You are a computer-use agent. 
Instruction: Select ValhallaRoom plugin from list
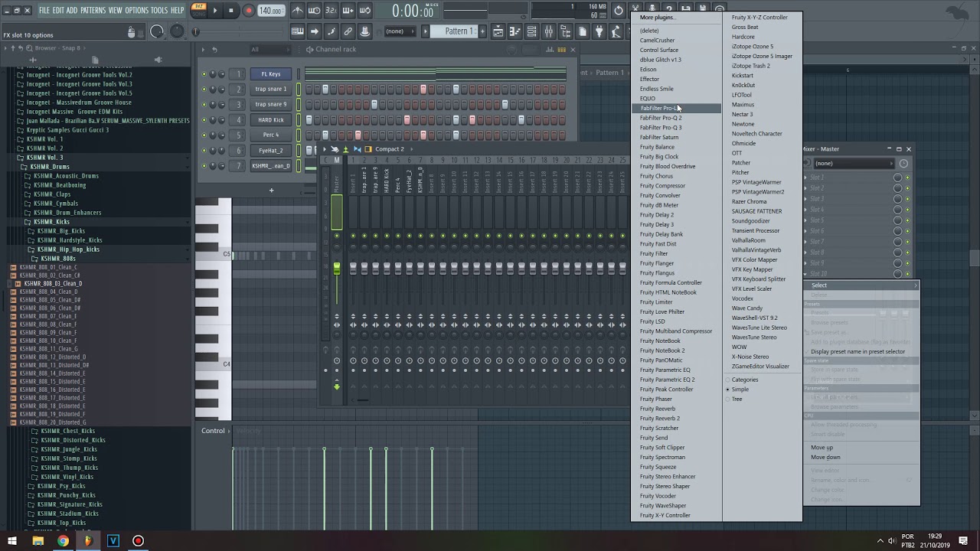tap(748, 240)
